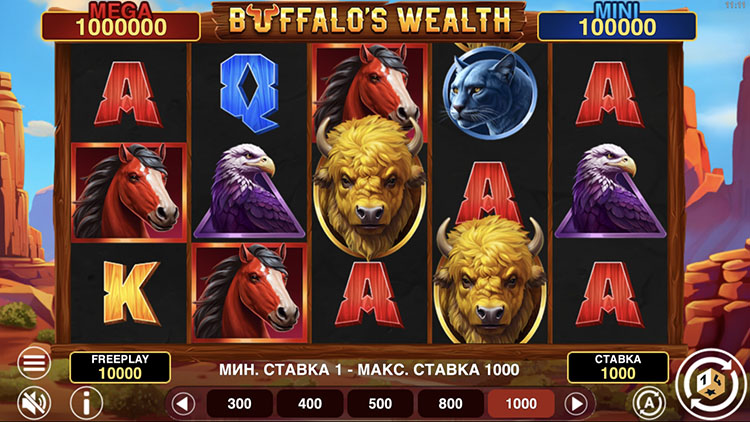Viewport: 750px width, 422px height.
Task: Click the blue panther symbol on reel four
Action: click(x=489, y=92)
